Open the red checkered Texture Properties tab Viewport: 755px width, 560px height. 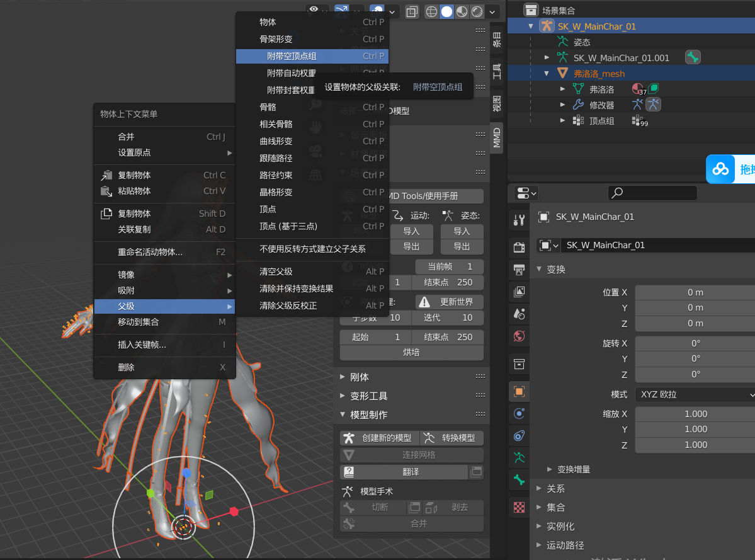519,508
